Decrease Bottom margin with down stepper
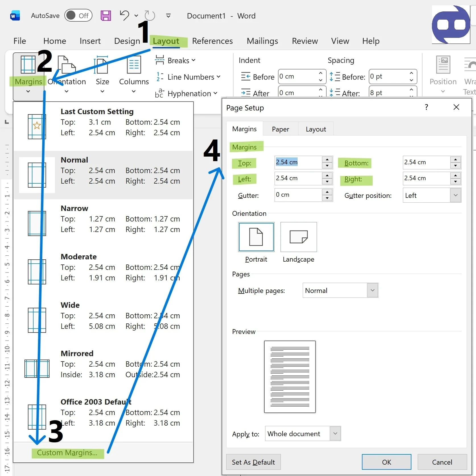Screen dimensions: 476x476 pos(456,166)
